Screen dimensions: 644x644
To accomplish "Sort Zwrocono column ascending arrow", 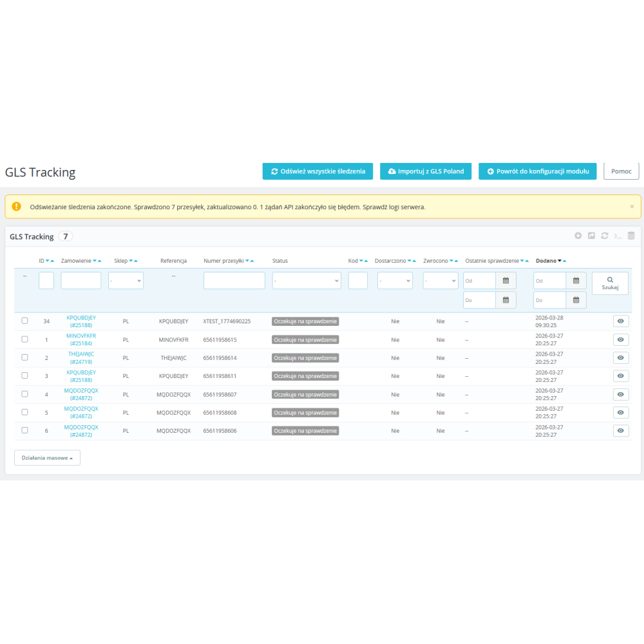I will (x=457, y=261).
